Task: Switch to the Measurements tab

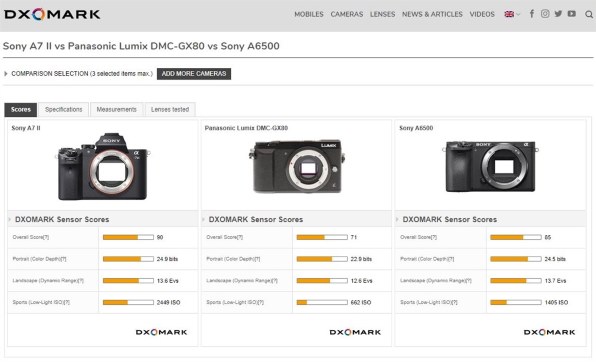Action: click(x=116, y=110)
